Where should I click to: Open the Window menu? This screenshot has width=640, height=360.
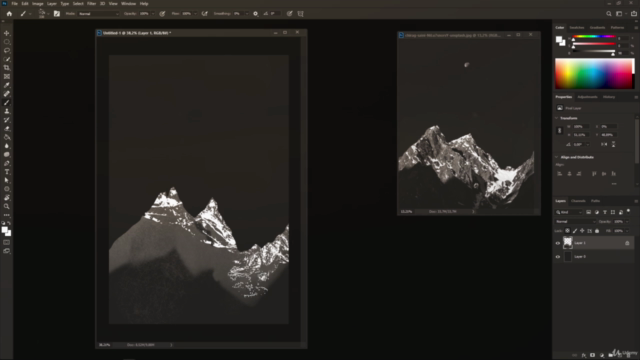(x=128, y=4)
